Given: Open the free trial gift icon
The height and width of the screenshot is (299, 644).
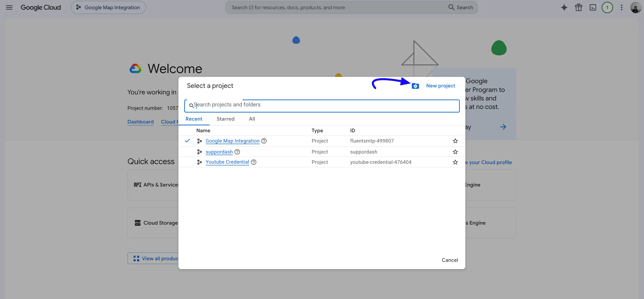Looking at the screenshot, I should point(579,7).
